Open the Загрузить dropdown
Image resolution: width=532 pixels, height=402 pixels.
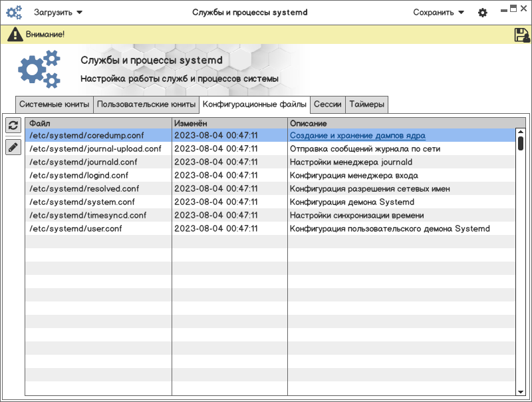coord(58,12)
